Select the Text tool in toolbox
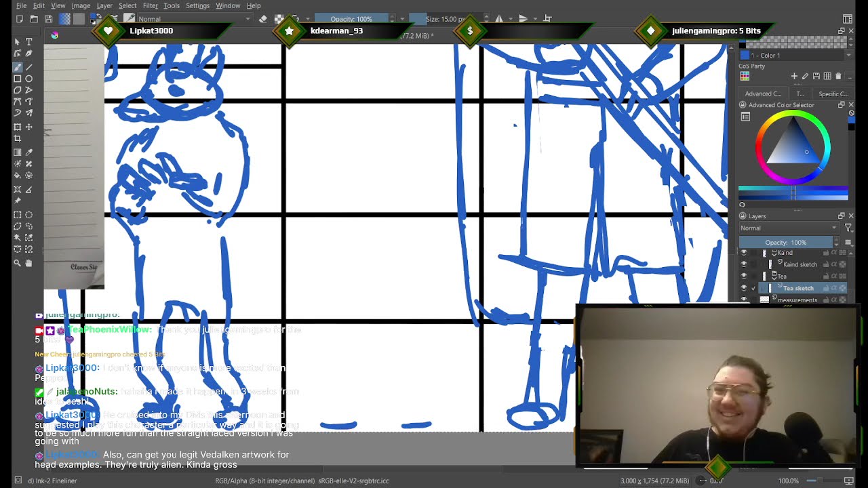 28,42
